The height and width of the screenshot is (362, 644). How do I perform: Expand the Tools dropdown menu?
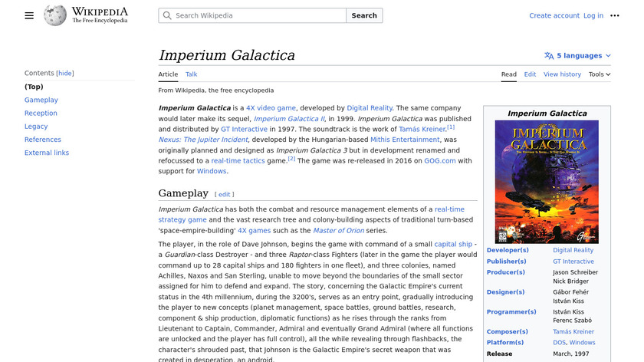click(600, 74)
